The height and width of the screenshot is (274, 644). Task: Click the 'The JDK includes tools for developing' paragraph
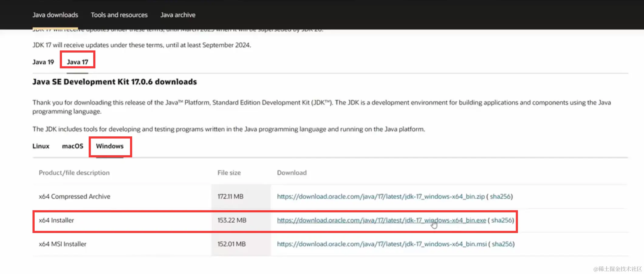click(229, 129)
